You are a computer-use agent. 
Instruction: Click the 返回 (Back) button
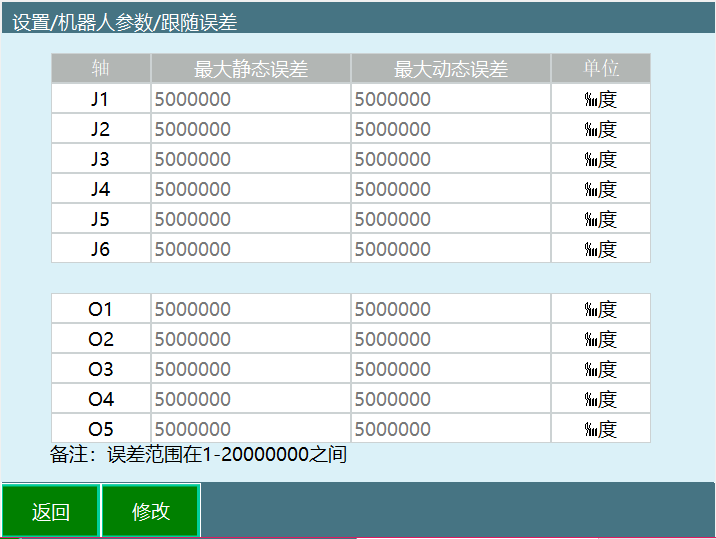pos(50,511)
